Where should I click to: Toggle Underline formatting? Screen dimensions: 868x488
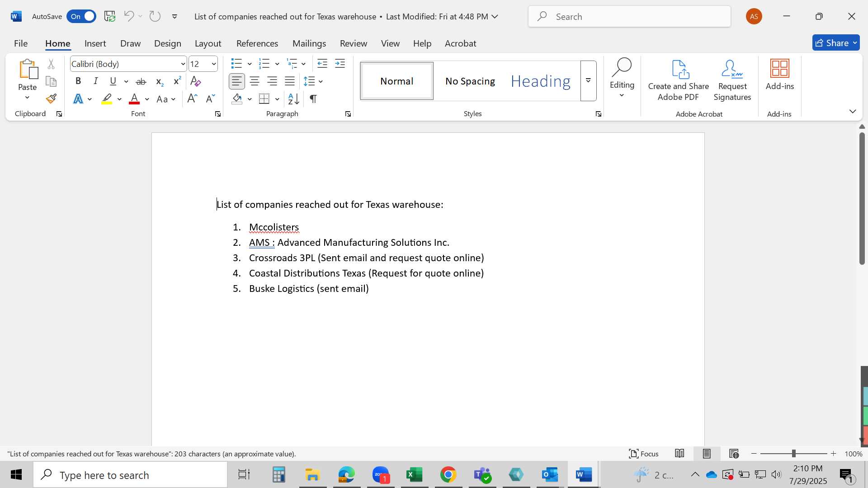coord(113,81)
